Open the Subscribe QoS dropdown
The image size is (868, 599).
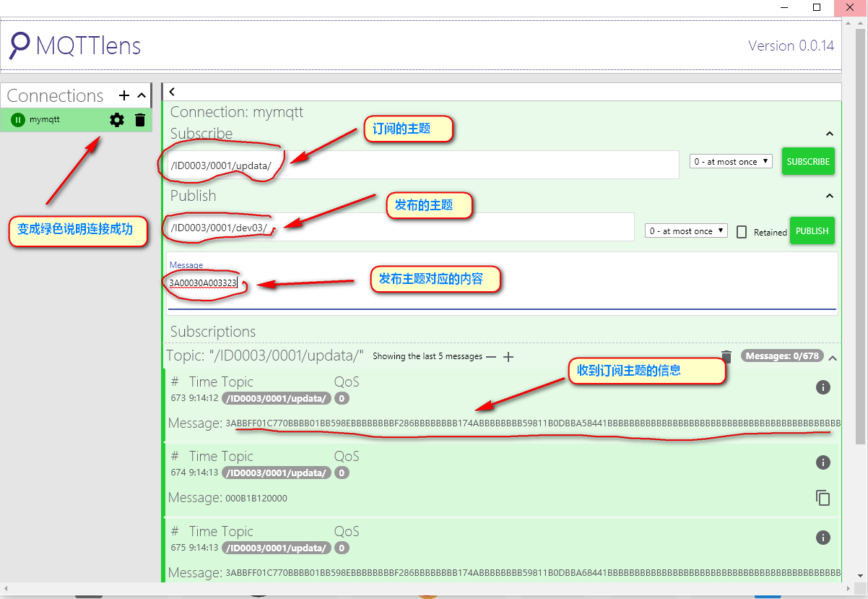(731, 162)
